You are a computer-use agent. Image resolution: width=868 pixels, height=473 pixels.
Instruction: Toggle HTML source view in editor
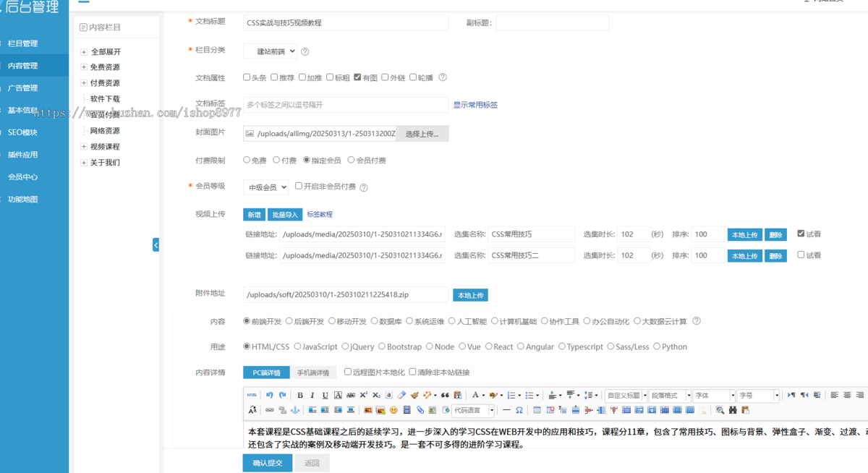click(252, 395)
